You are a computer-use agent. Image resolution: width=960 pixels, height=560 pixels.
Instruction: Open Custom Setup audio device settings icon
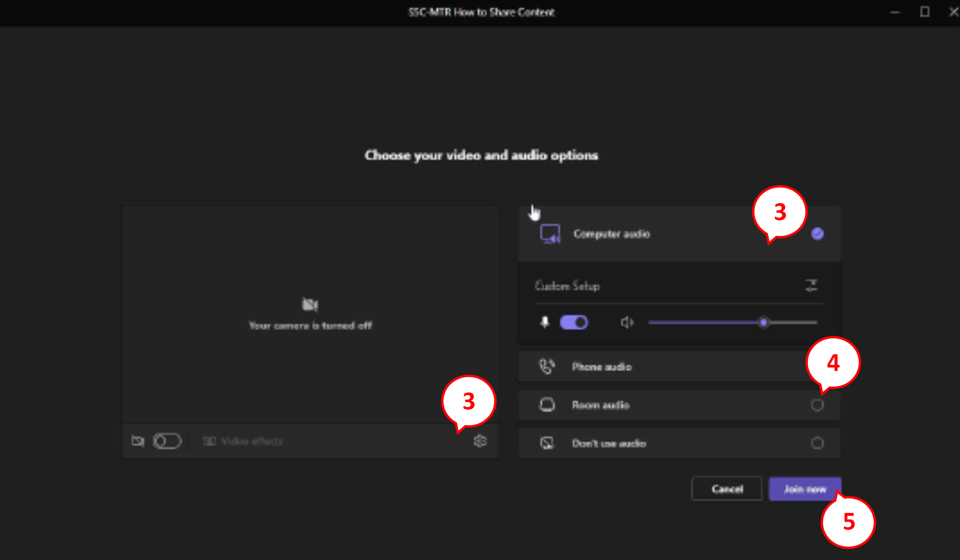coord(811,285)
